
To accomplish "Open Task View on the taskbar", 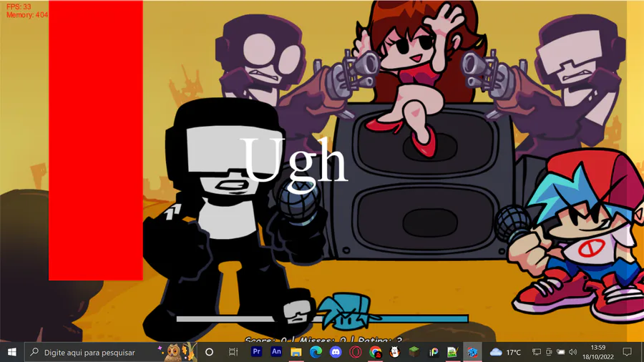I will 233,352.
